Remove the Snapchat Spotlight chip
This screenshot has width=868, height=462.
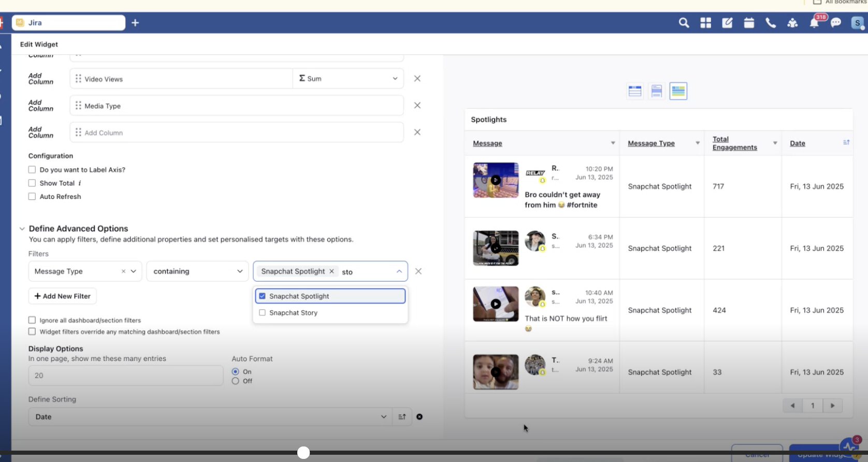point(332,271)
